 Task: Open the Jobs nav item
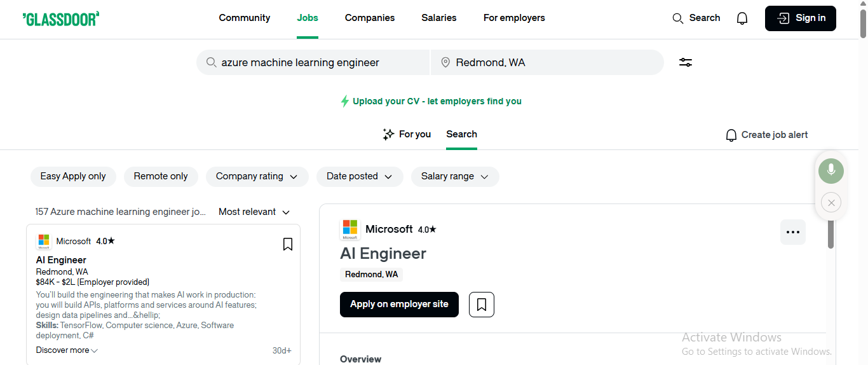click(x=308, y=18)
